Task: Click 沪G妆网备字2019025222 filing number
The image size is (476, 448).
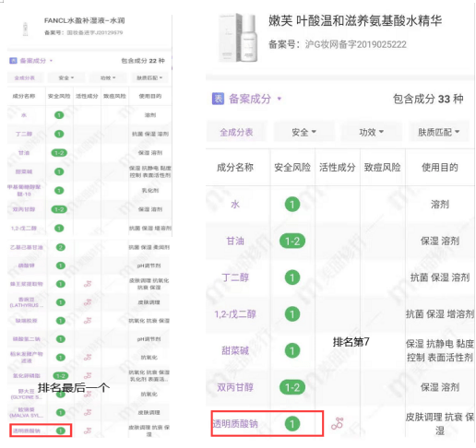Action: click(356, 44)
